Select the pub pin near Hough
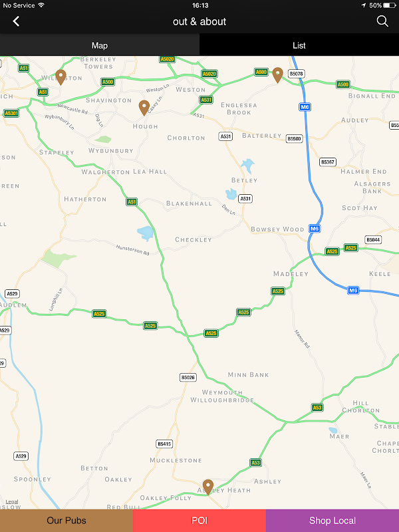 click(x=144, y=108)
